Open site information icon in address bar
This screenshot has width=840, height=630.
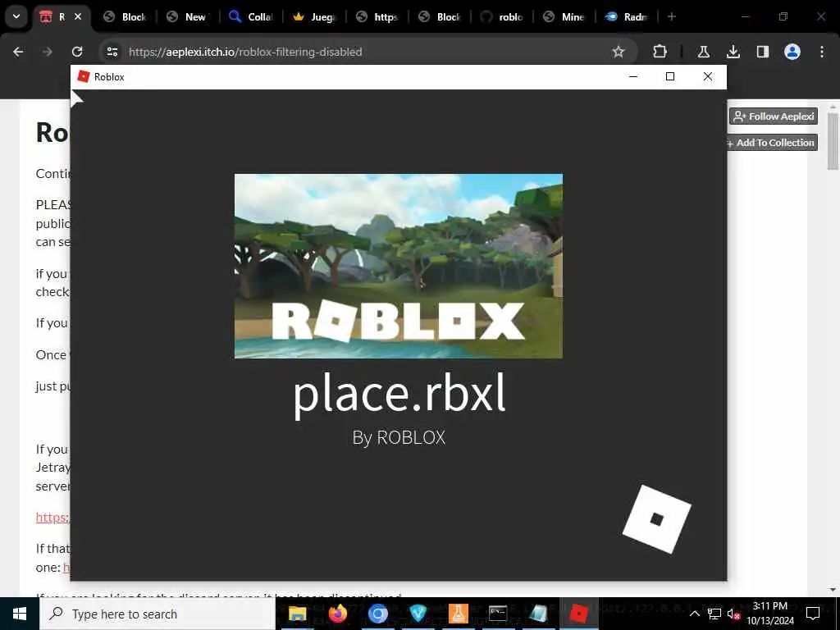pos(112,52)
